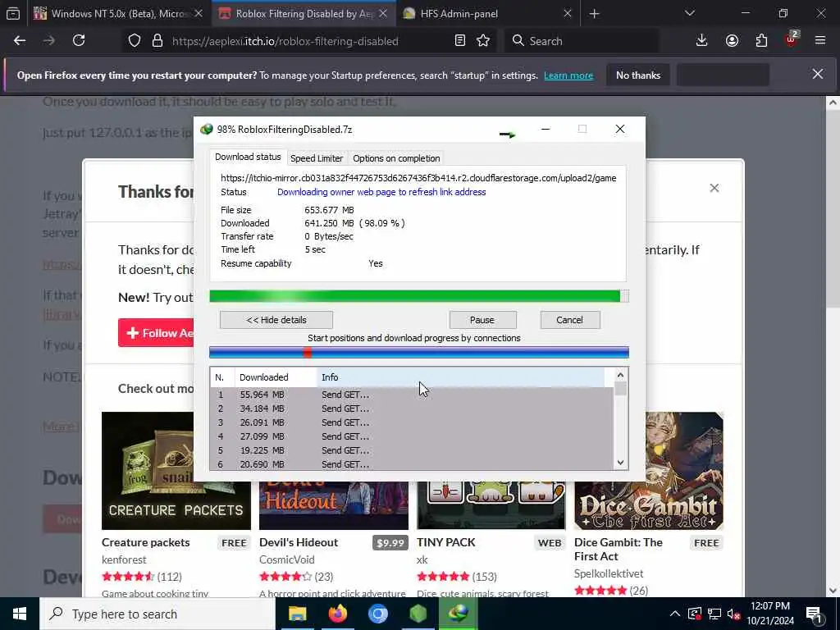Pause the RobloxFilteringDisabled.7z download
This screenshot has height=630, width=840.
[x=482, y=320]
